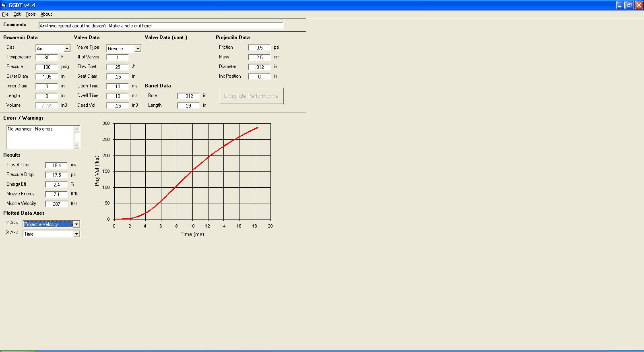Screen dimensions: 644x352
Task: Select the projectile Friction input
Action: pos(259,48)
